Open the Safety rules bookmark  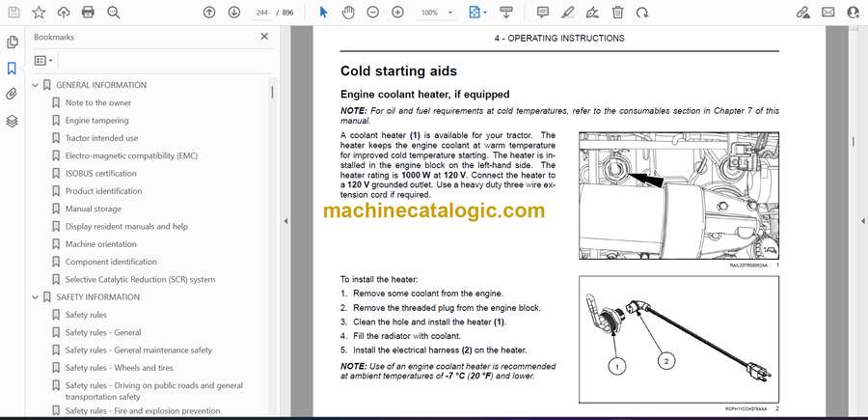(x=86, y=315)
